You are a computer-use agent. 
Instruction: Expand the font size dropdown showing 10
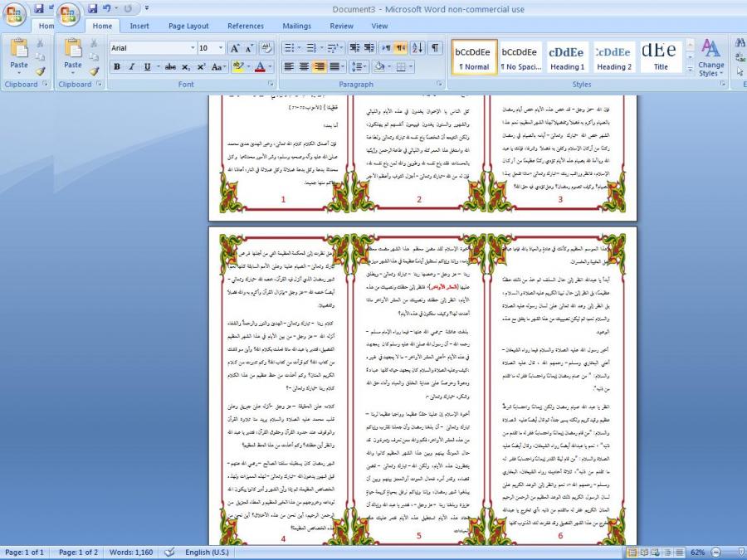click(220, 48)
